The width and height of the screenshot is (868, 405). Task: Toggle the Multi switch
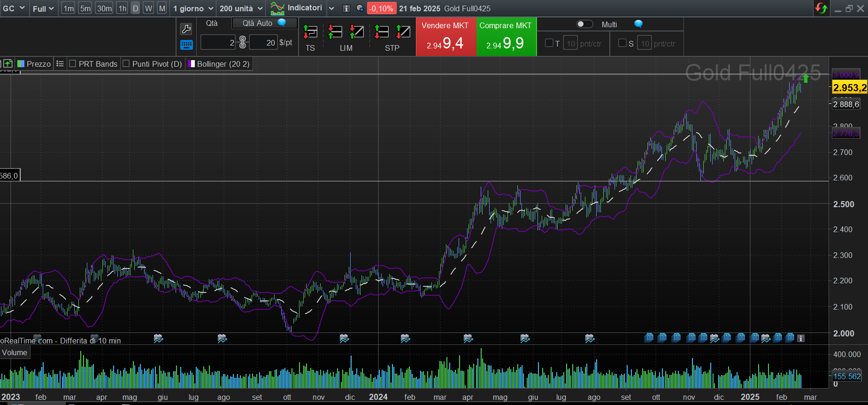point(584,24)
